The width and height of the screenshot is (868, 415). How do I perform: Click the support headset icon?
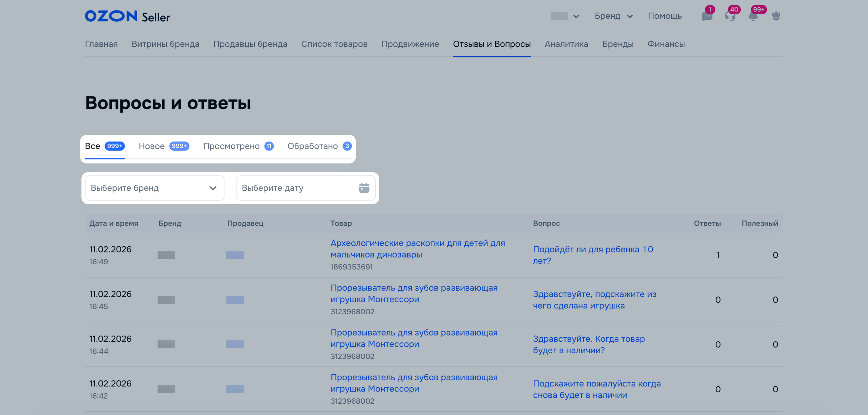tap(729, 16)
